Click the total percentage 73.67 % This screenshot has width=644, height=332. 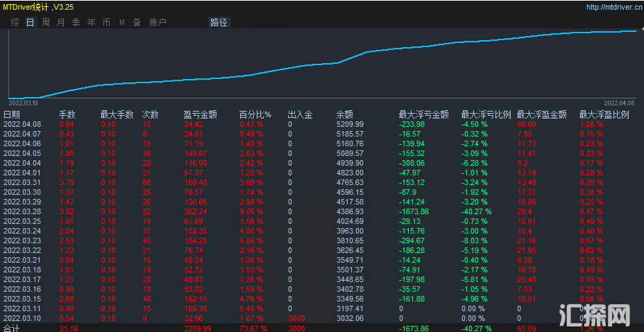[x=253, y=329]
